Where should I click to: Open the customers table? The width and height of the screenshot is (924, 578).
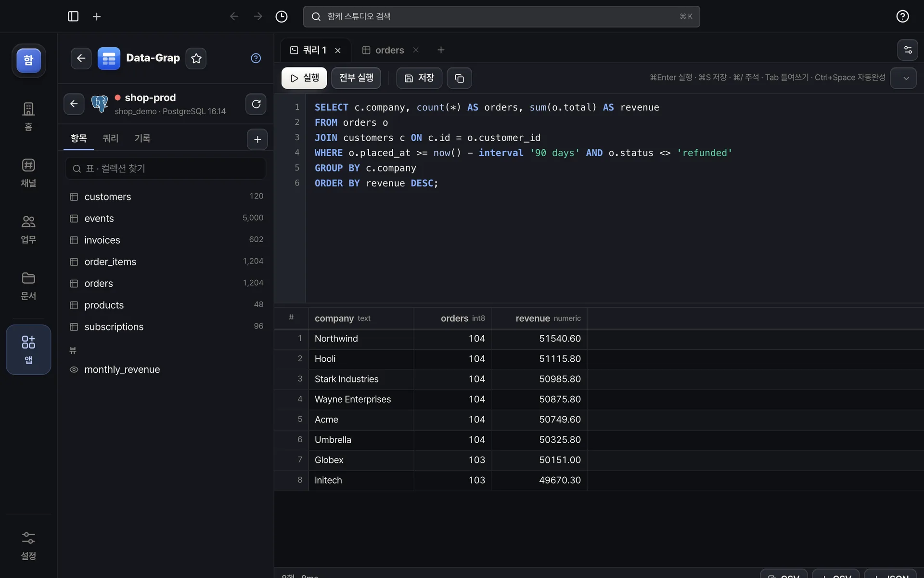click(x=166, y=197)
